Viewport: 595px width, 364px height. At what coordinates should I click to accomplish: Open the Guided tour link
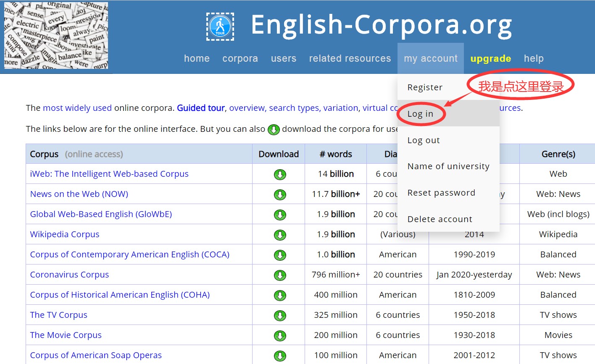coord(200,108)
